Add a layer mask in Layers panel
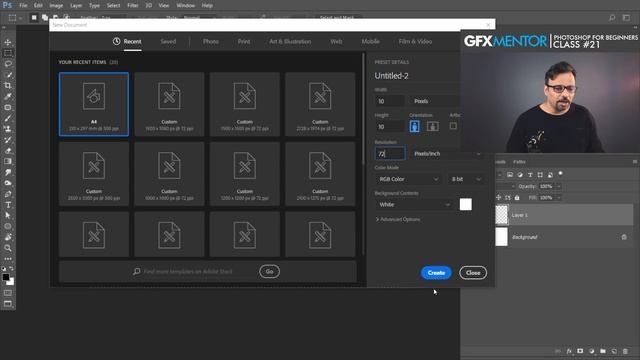The image size is (640, 360). tap(580, 351)
